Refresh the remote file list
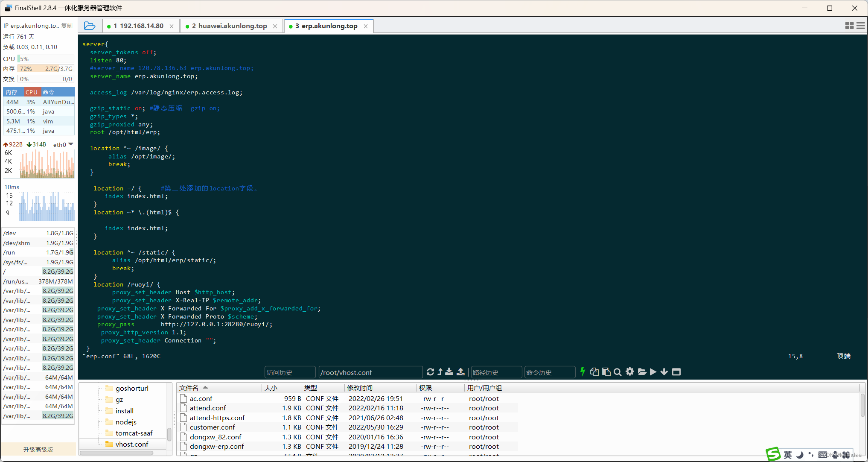 [430, 372]
